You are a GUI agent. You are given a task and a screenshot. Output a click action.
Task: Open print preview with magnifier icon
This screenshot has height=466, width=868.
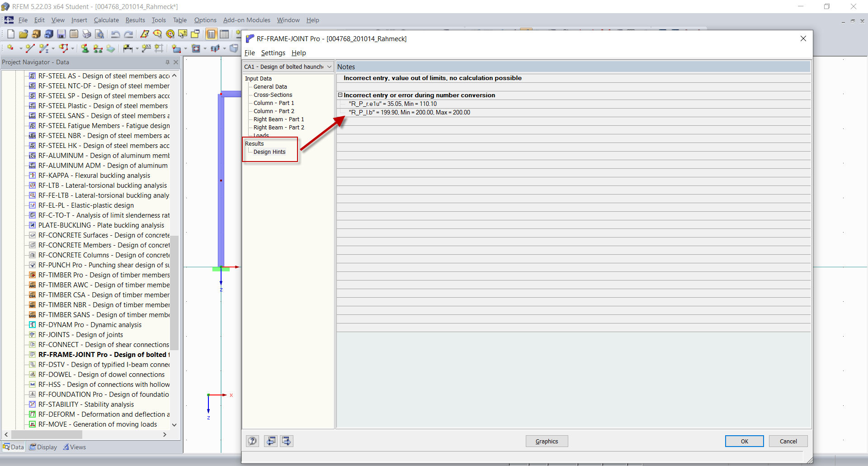[99, 34]
